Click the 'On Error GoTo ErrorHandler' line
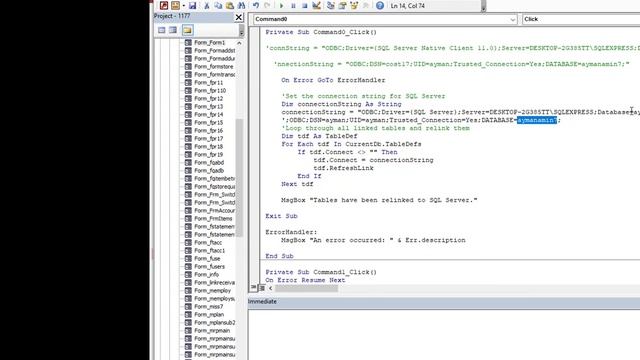 333,80
